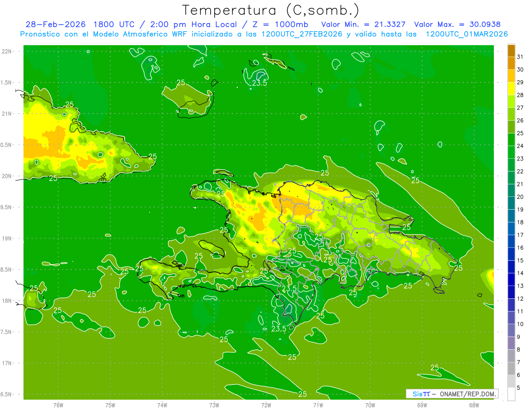The width and height of the screenshot is (532, 411).
Task: Pick the teal swatch between 19 and 20
Action: coord(511,203)
